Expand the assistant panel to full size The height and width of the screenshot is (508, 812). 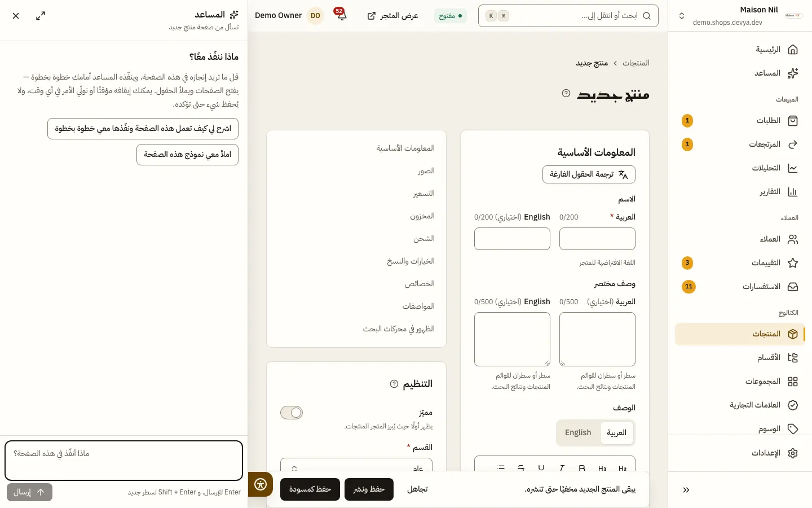point(41,16)
